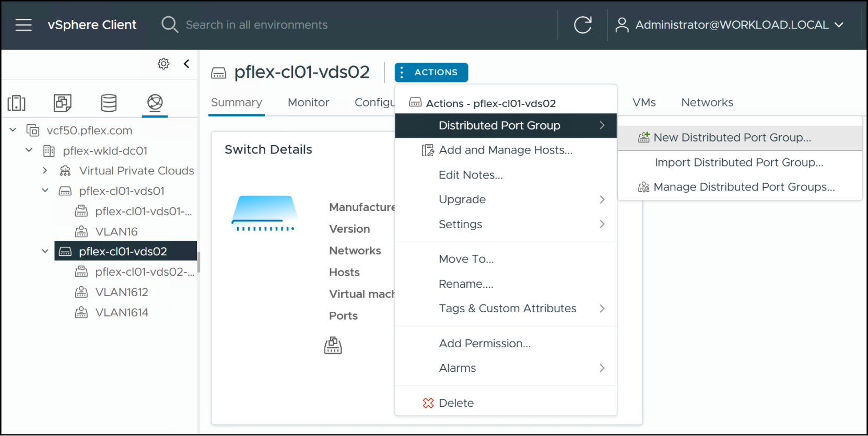
Task: Switch to Hosts and Clusters inventory view
Action: point(17,103)
